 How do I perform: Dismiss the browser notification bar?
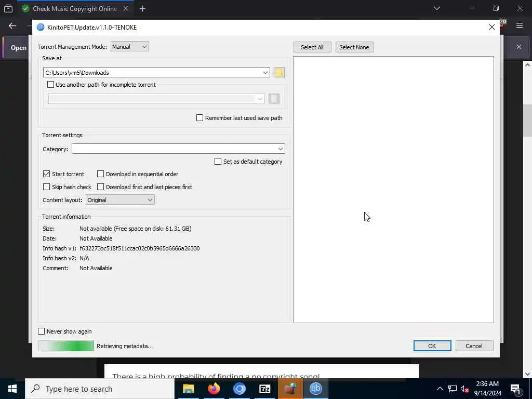tap(519, 47)
